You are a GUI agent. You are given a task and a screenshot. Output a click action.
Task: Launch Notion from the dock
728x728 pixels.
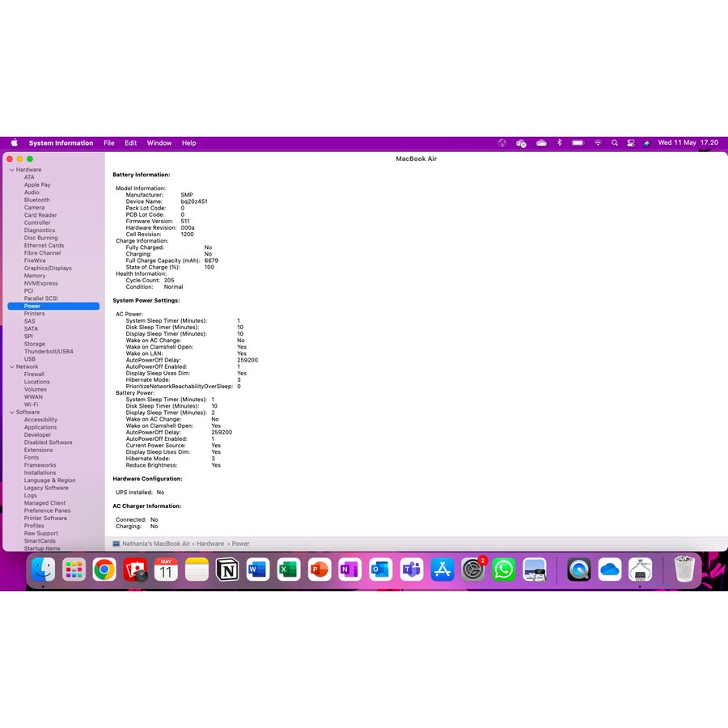click(227, 570)
